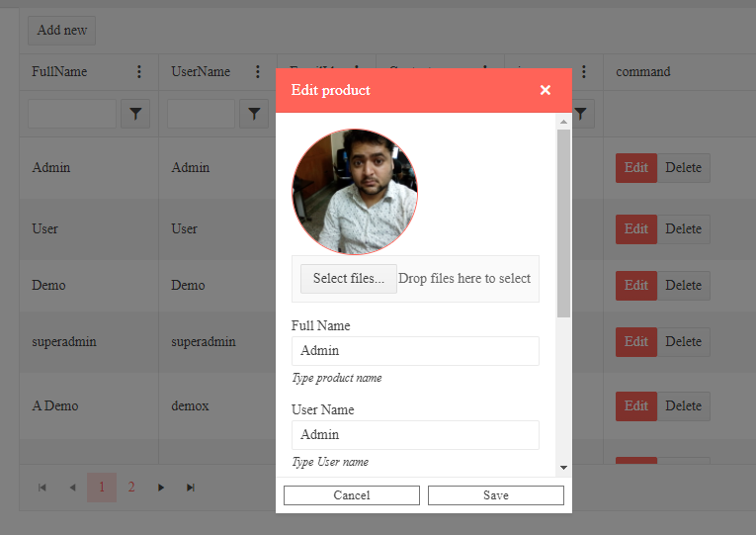Open FullName column menu
756x535 pixels.
139,72
